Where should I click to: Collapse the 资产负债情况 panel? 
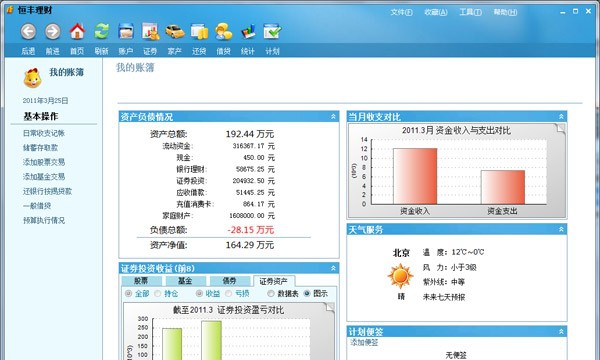(333, 116)
